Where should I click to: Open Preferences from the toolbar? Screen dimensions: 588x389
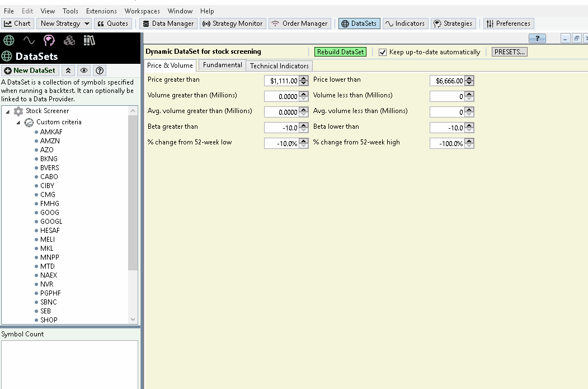508,24
